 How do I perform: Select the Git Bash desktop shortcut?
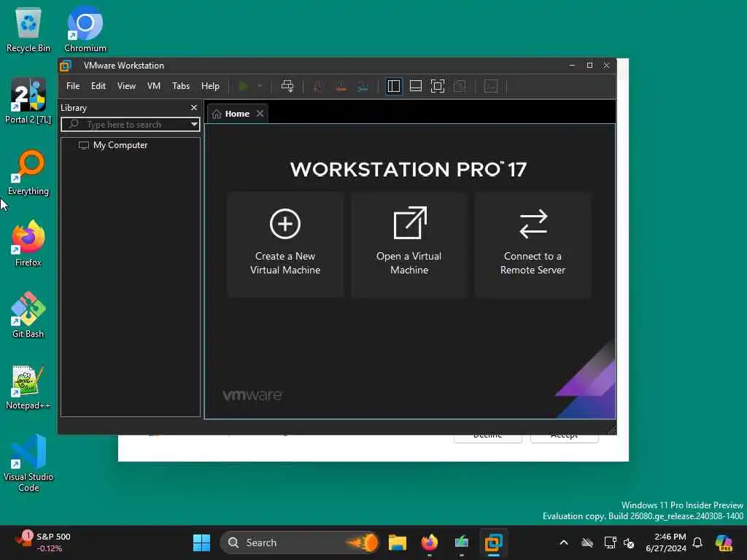click(28, 315)
